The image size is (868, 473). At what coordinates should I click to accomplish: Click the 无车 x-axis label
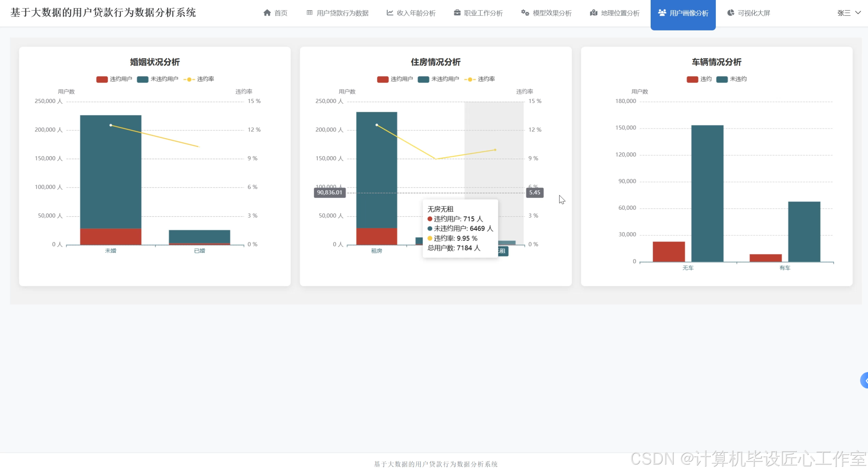(688, 268)
